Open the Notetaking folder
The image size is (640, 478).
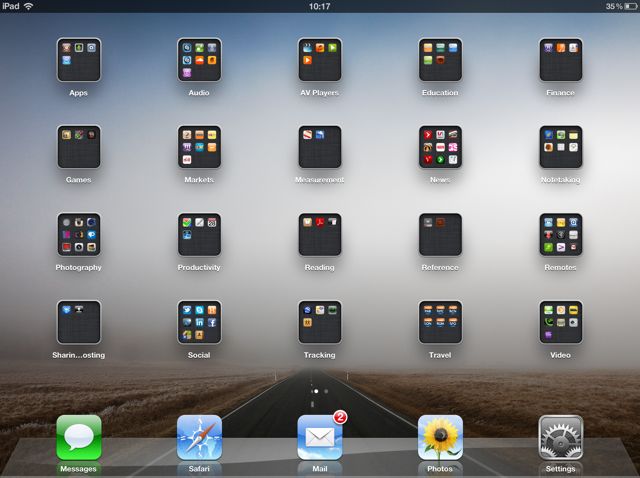point(560,147)
